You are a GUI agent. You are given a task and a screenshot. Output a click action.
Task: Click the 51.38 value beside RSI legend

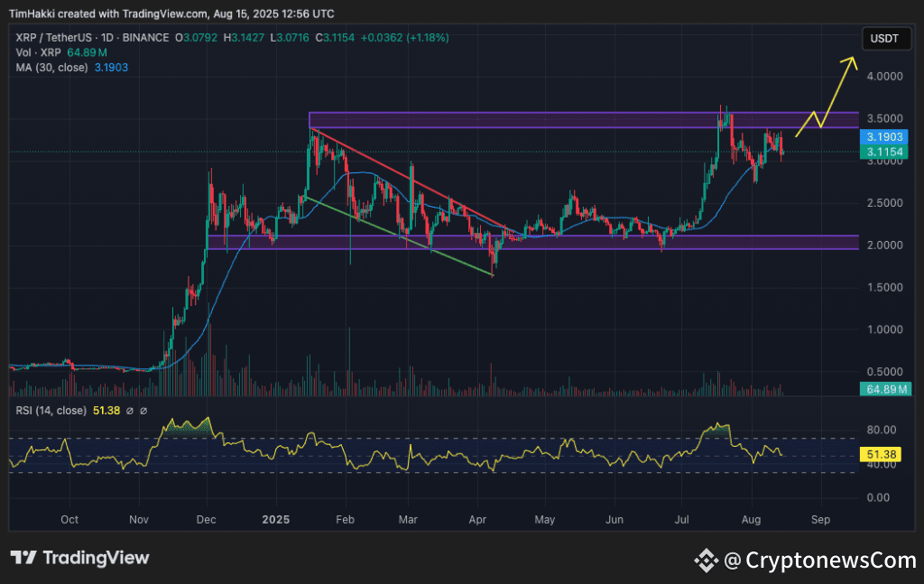pos(106,410)
